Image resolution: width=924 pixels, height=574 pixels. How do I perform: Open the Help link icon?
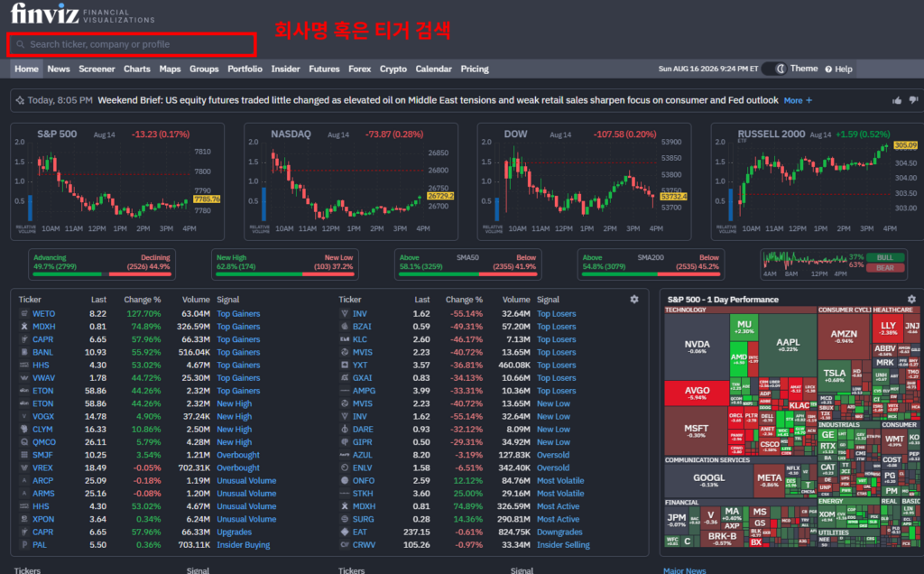828,69
